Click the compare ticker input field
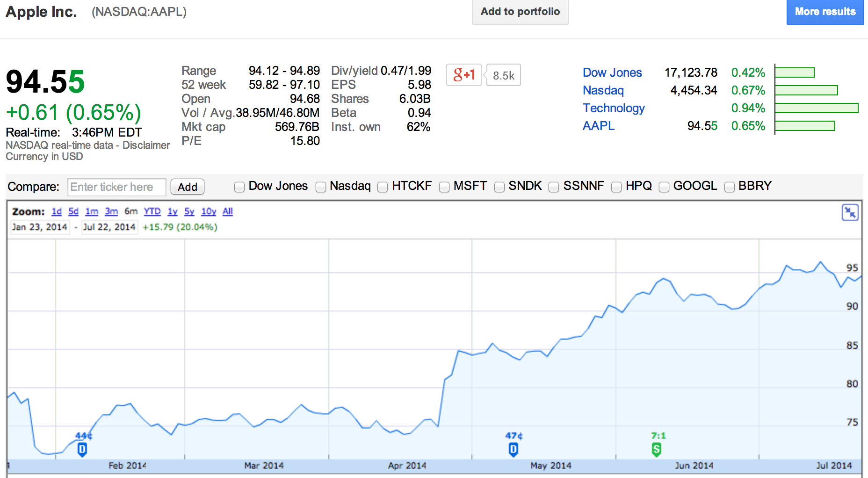This screenshot has height=478, width=868. point(117,187)
